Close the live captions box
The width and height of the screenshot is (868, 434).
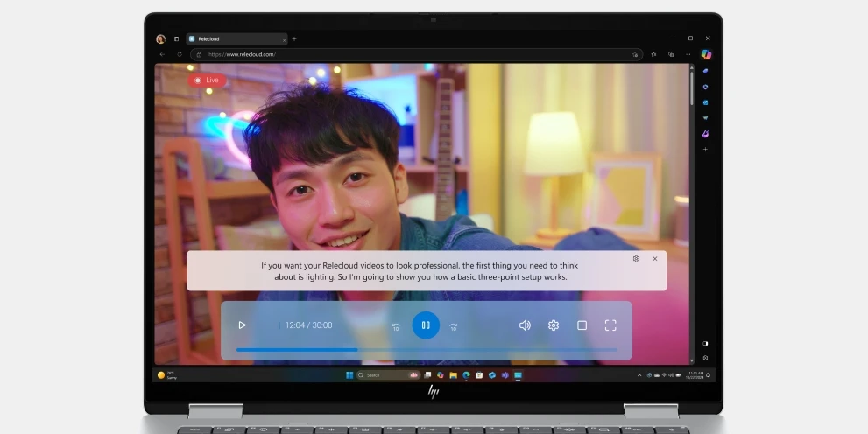[655, 259]
